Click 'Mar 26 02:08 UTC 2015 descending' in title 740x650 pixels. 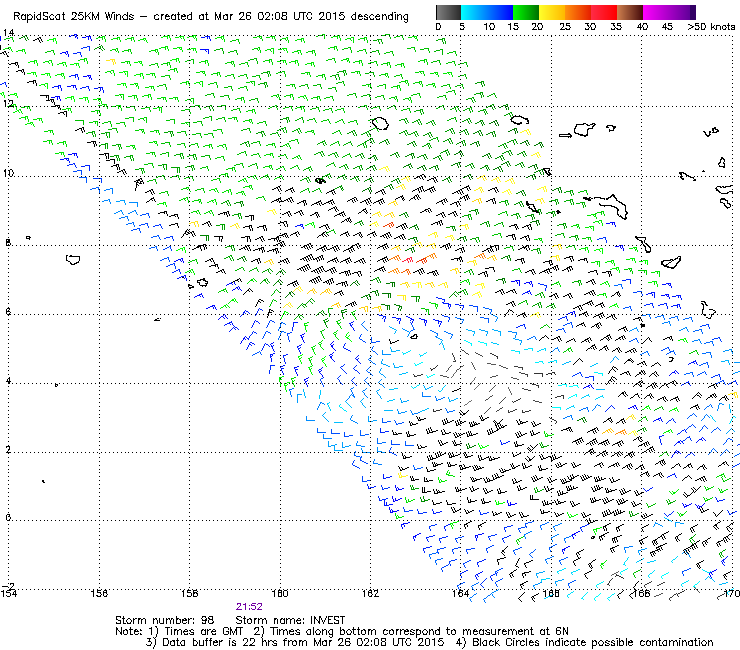(311, 17)
